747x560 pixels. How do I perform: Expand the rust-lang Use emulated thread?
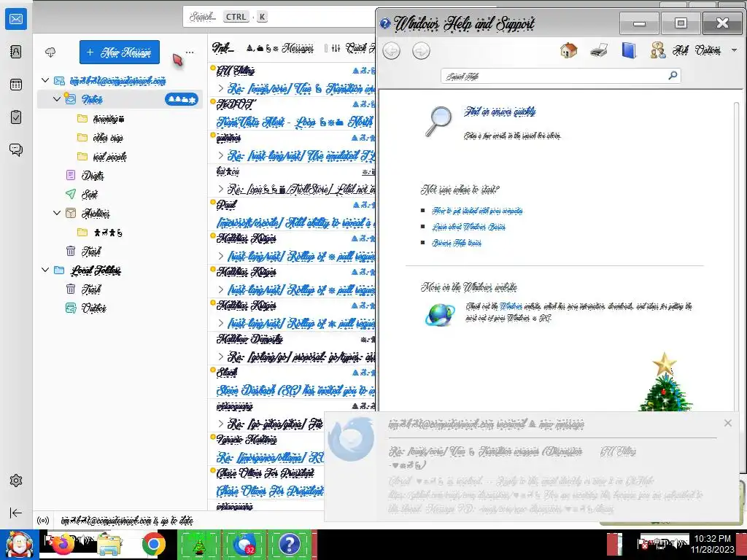click(x=220, y=156)
